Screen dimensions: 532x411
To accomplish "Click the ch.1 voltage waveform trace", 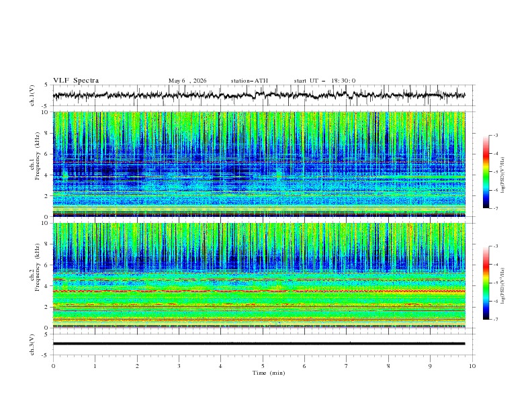I will tap(259, 95).
